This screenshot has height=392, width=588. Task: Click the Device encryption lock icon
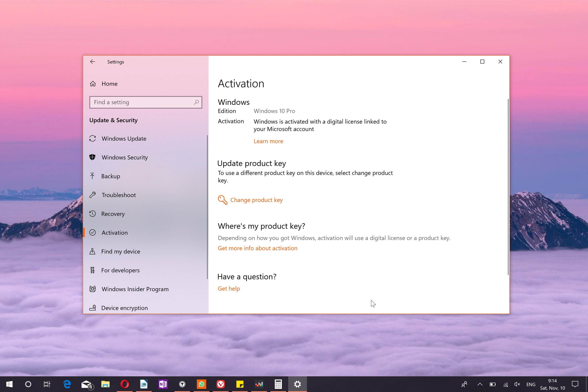tap(93, 308)
